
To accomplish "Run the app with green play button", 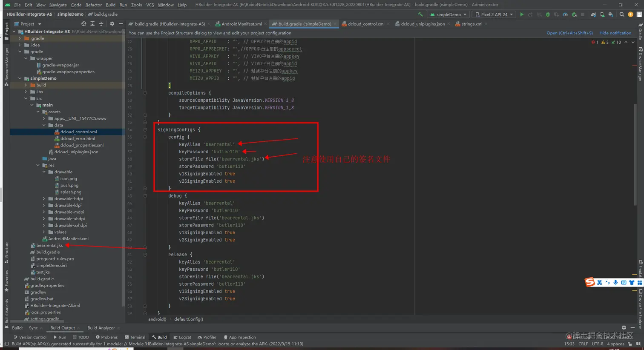I will coord(522,14).
